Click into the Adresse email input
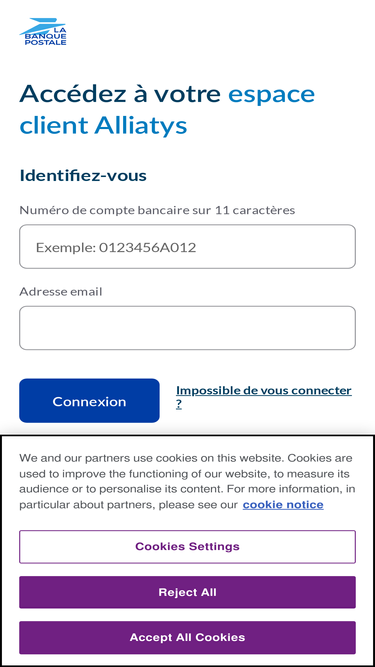Viewport: 375px width, 667px height. pos(187,328)
